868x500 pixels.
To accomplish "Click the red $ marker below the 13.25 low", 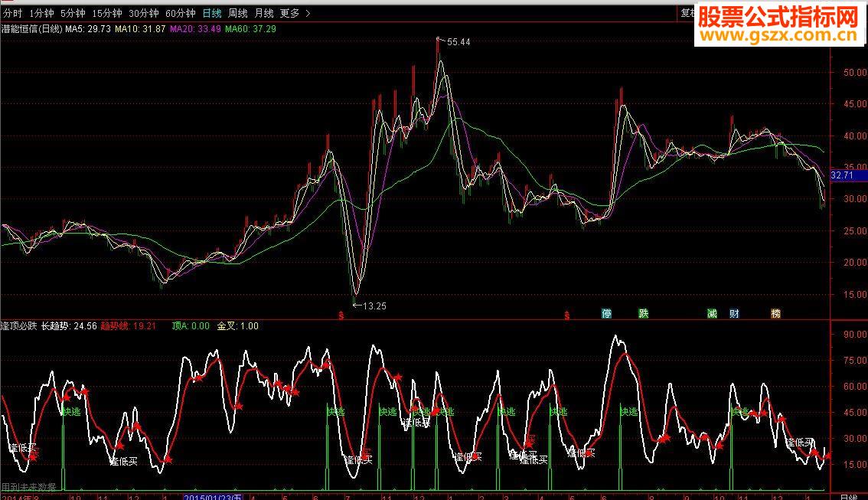I will [341, 315].
